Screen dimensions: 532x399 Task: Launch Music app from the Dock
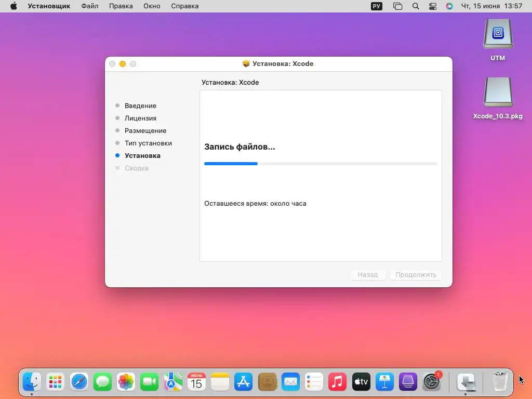coord(338,382)
